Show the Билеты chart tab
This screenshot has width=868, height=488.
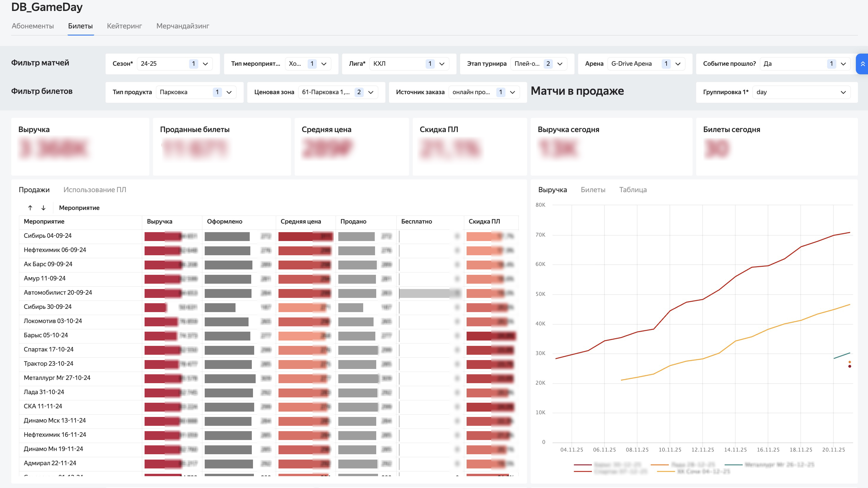click(593, 190)
